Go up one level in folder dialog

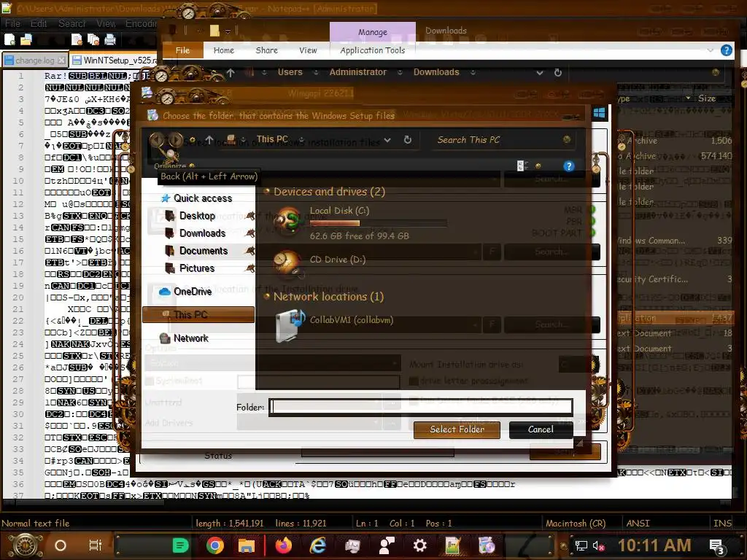point(209,140)
